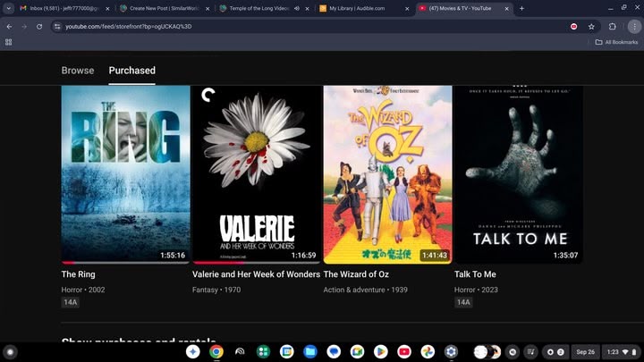Open Google Calendar from the shelf
Image resolution: width=644 pixels, height=362 pixels.
click(287, 352)
